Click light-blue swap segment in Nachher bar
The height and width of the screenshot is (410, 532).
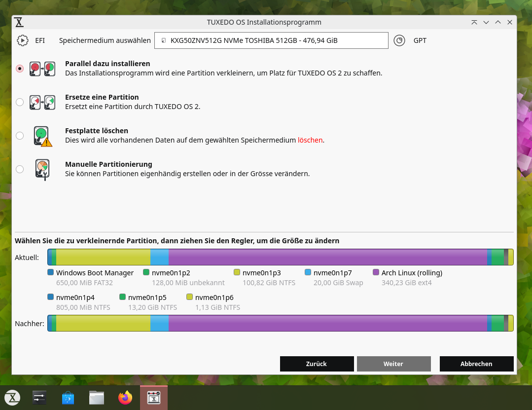(159, 323)
